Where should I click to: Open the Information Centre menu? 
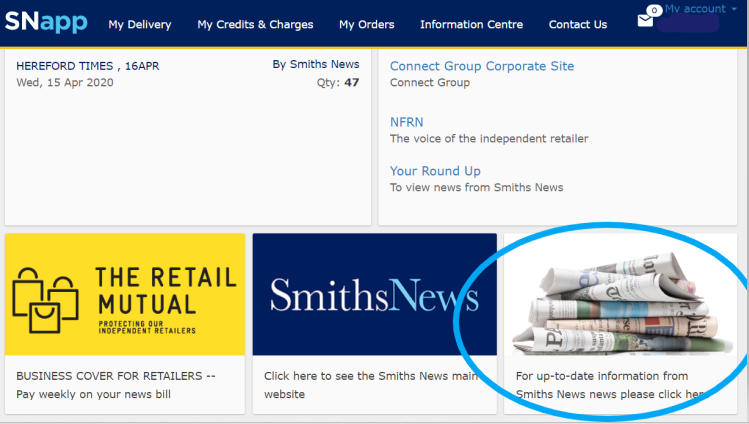coord(471,24)
